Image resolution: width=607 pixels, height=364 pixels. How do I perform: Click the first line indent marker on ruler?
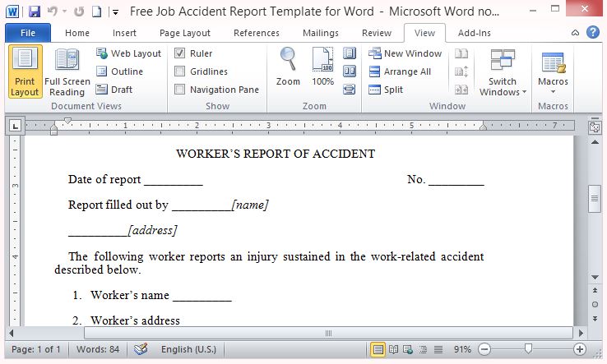(67, 121)
